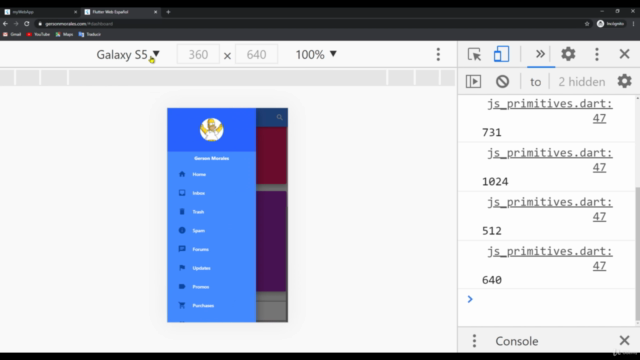Open DevTools settings gear
The width and height of the screenshot is (640, 360).
pos(568,54)
